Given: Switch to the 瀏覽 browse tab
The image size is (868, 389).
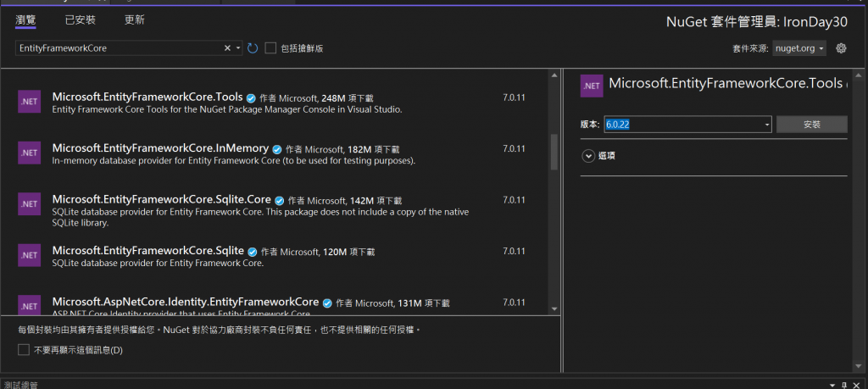Looking at the screenshot, I should click(25, 20).
